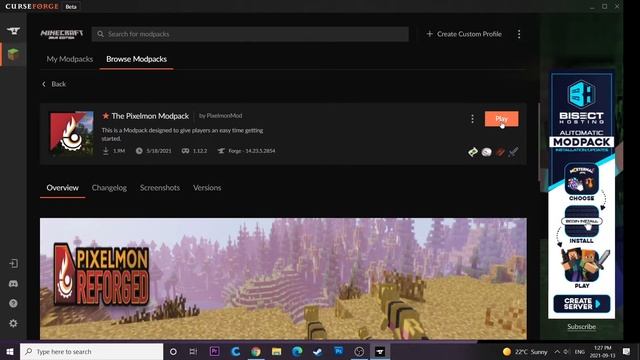Open the help question mark icon
Screen dimensions: 640x360
click(x=13, y=303)
